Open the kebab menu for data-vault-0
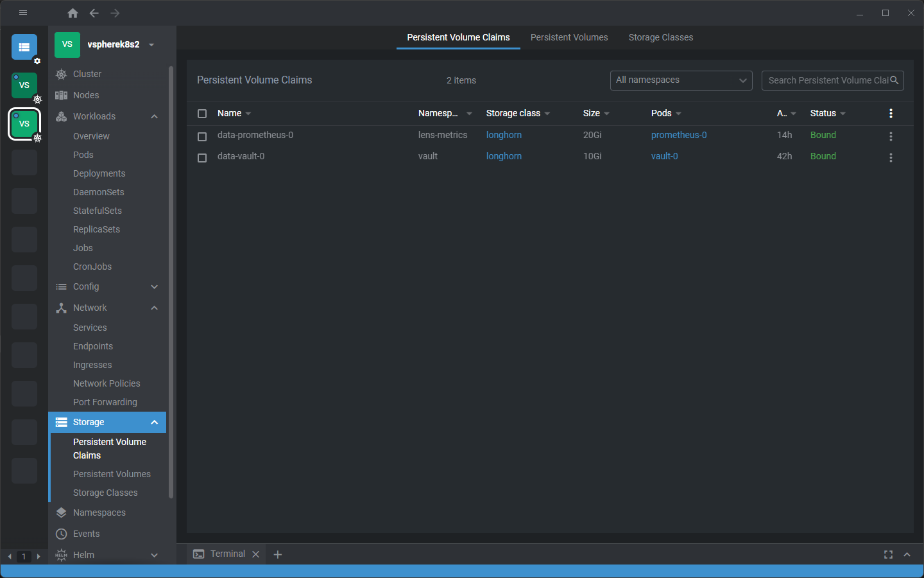The width and height of the screenshot is (924, 578). pos(891,157)
